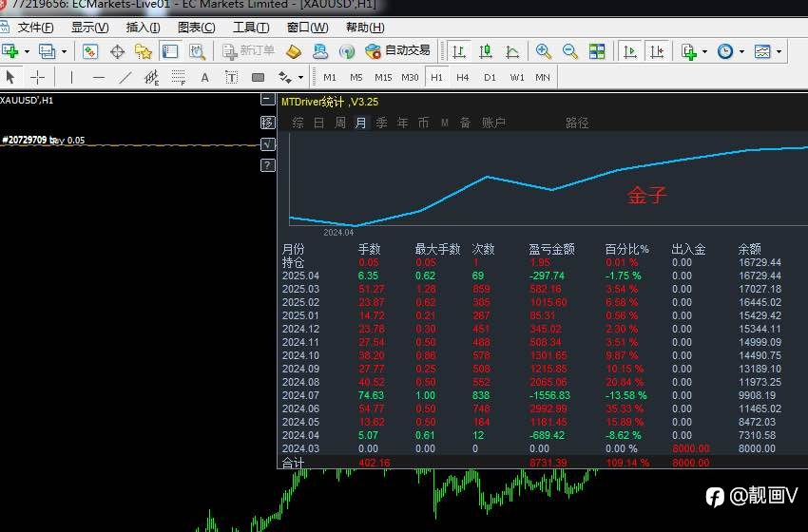The height and width of the screenshot is (532, 808).
Task: Zoom in on the chart
Action: pyautogui.click(x=543, y=51)
